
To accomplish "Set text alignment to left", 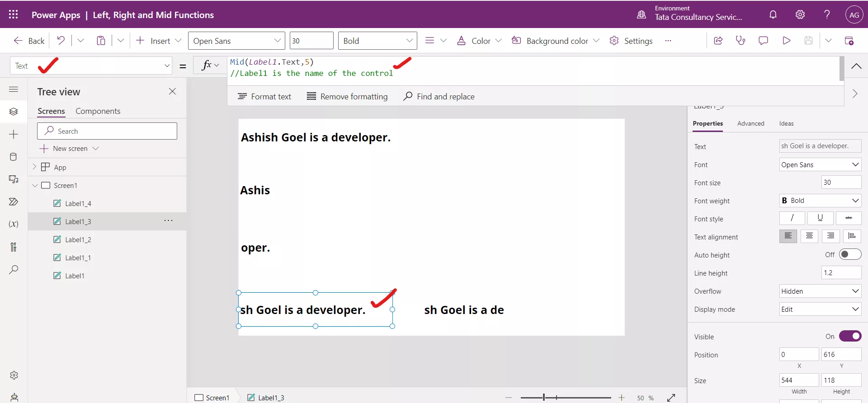I will tap(788, 236).
